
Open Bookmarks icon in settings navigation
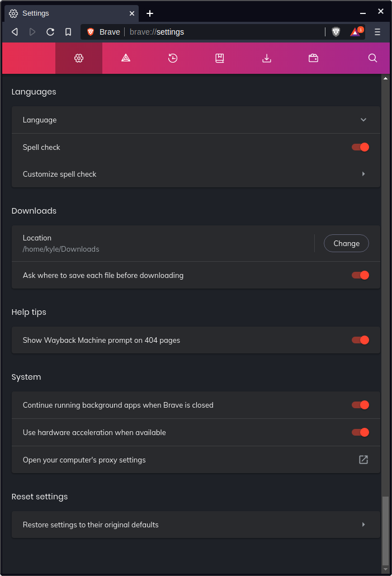coord(220,58)
